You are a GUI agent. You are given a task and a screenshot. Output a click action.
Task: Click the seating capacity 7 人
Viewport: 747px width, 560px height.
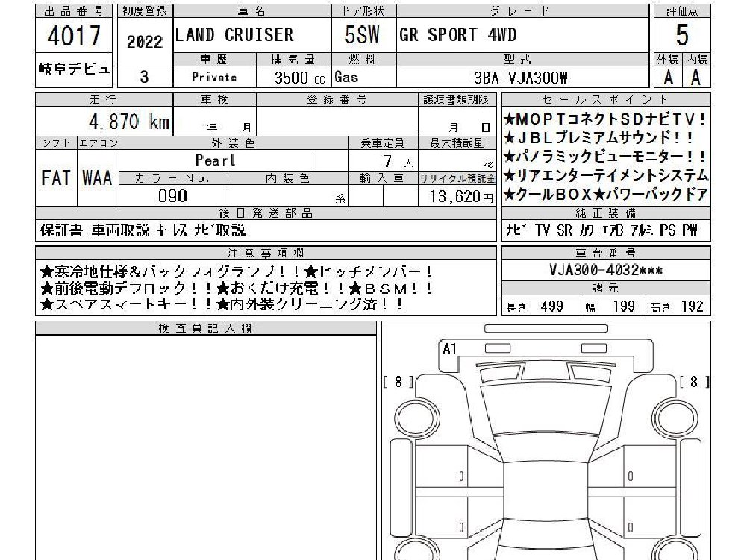click(x=398, y=162)
